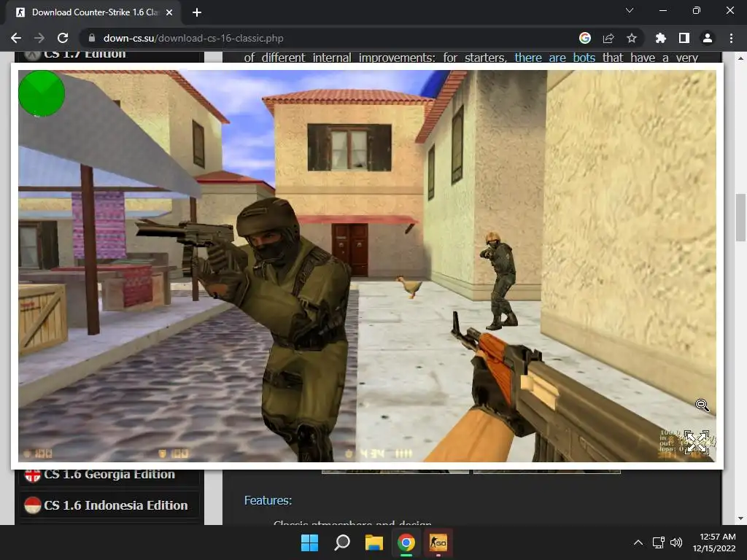Open the volume control in the tray

pyautogui.click(x=676, y=542)
